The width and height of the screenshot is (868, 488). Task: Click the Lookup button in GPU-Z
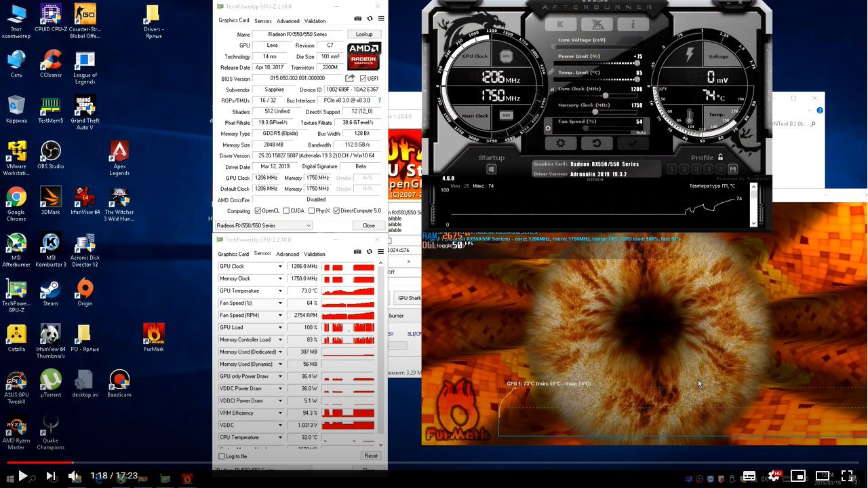pyautogui.click(x=364, y=34)
